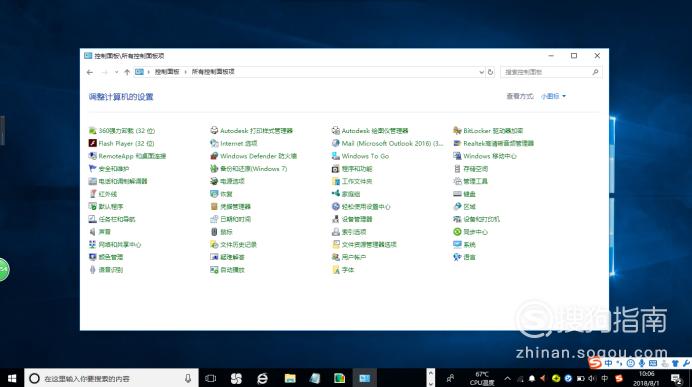Open 默认程序 item
Screen dimensions: 692x387
click(x=106, y=207)
